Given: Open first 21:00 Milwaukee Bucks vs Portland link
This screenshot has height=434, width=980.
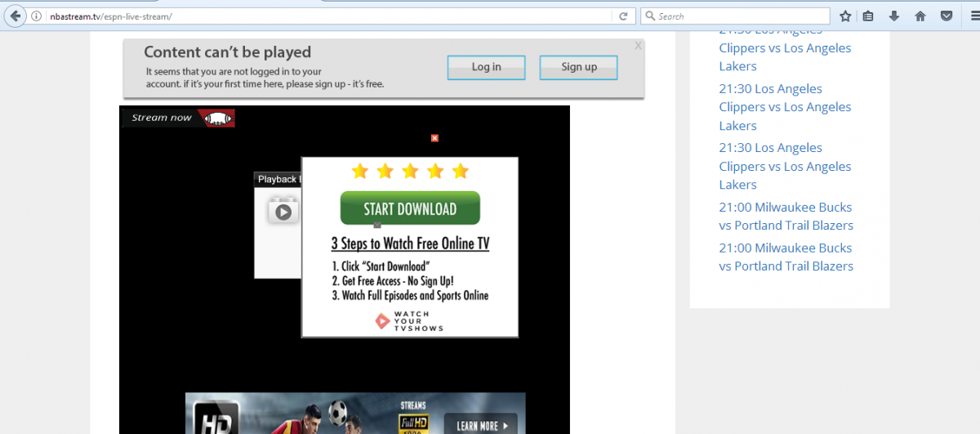Looking at the screenshot, I should [785, 217].
